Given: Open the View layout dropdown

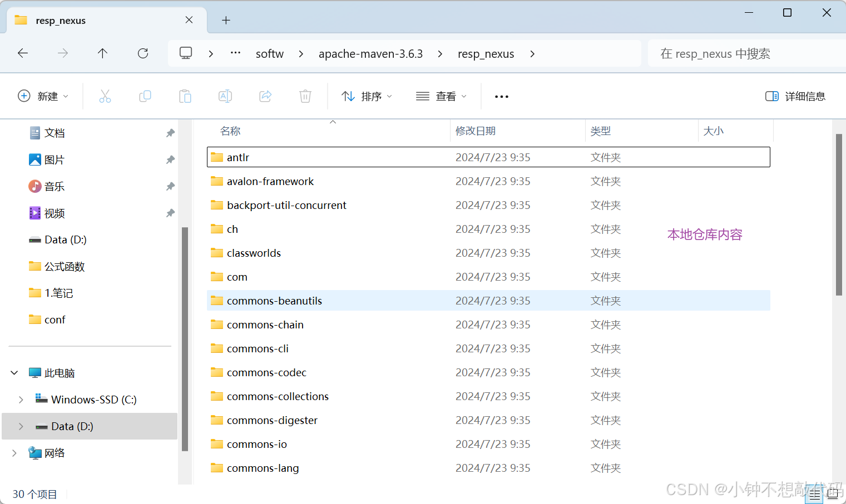Looking at the screenshot, I should click(x=441, y=96).
